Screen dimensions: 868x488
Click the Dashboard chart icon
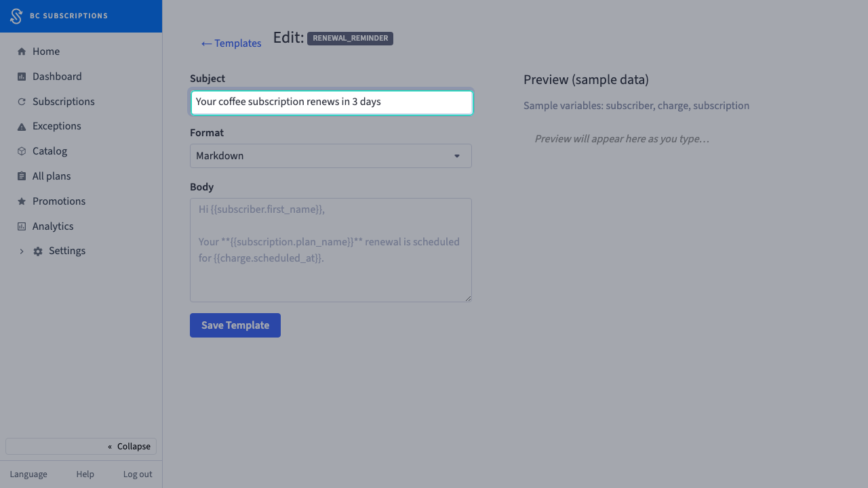tap(22, 77)
